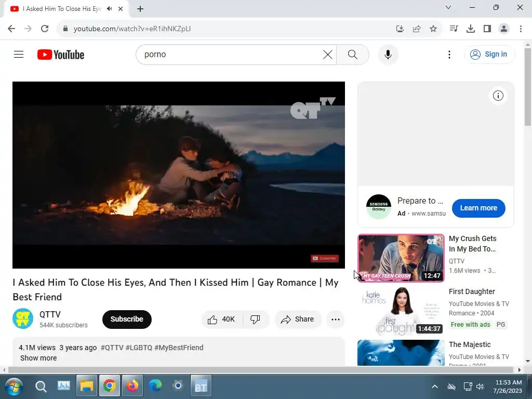Open Chrome three-dot menu

[521, 29]
